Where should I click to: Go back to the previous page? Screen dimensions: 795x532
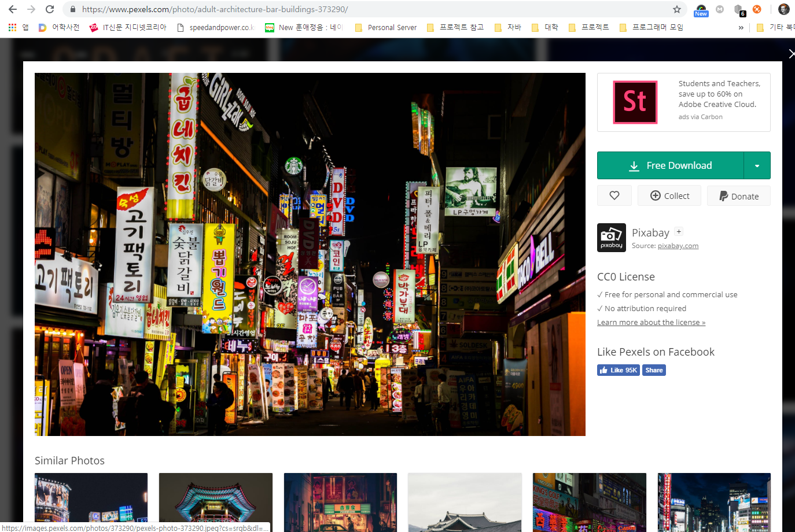click(x=13, y=9)
